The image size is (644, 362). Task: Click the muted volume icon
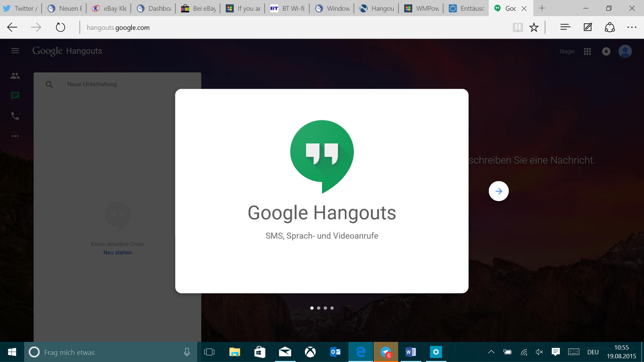tap(539, 352)
